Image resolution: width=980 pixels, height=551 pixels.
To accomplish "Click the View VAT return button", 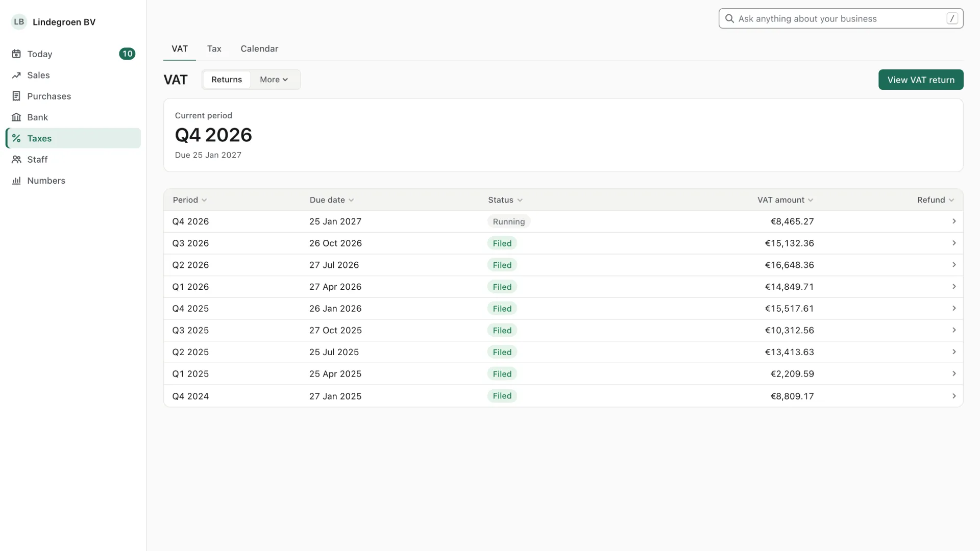I will tap(921, 80).
